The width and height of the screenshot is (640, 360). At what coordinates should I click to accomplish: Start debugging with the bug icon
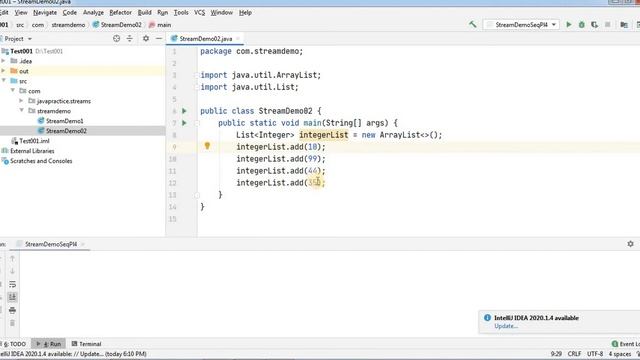point(582,24)
